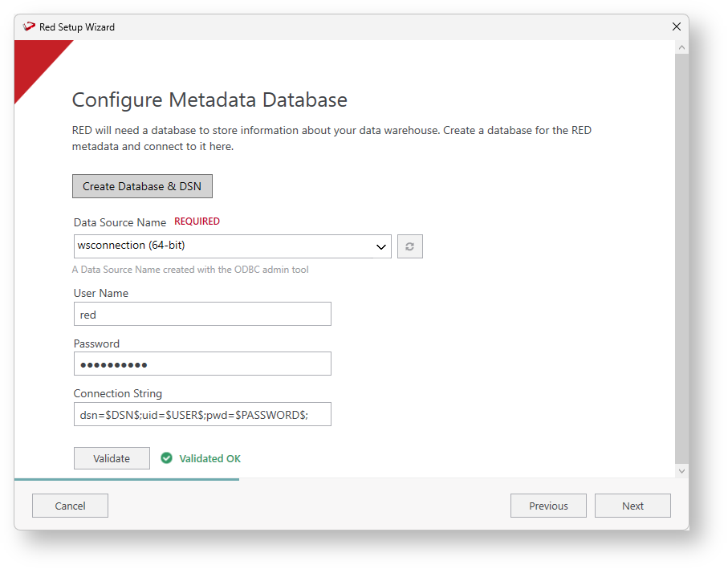
Task: Click the wizard progress bar
Action: [127, 479]
